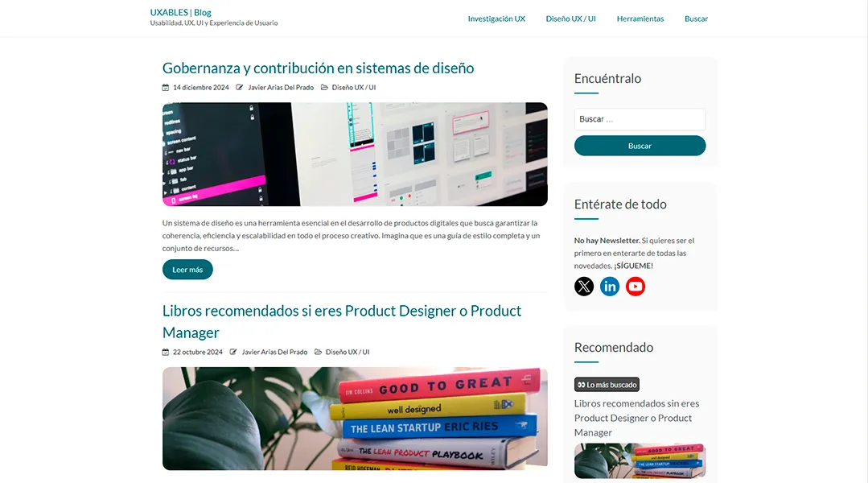Open Diseño UX / UI menu item
The width and height of the screenshot is (868, 483).
click(x=570, y=19)
